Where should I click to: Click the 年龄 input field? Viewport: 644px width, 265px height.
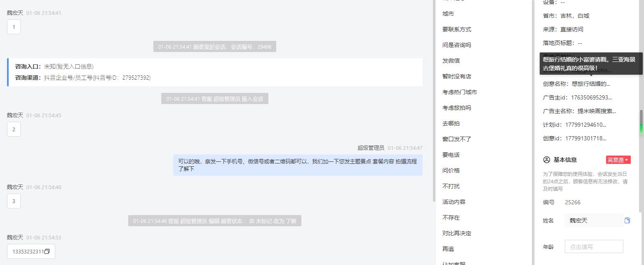pos(594,247)
